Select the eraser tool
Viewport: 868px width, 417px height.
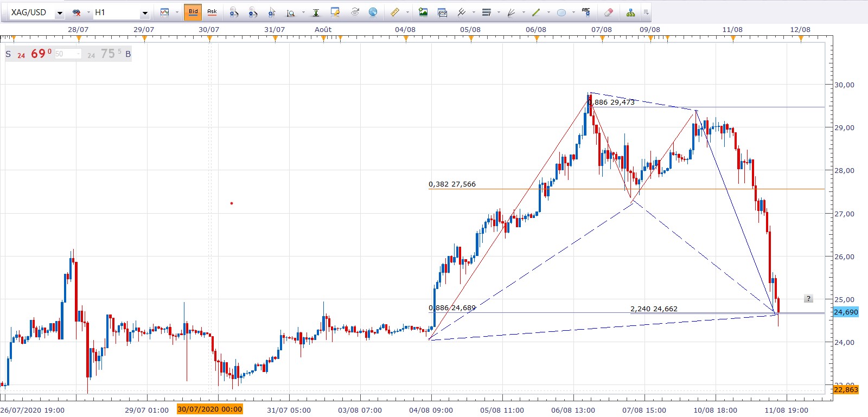tap(608, 12)
